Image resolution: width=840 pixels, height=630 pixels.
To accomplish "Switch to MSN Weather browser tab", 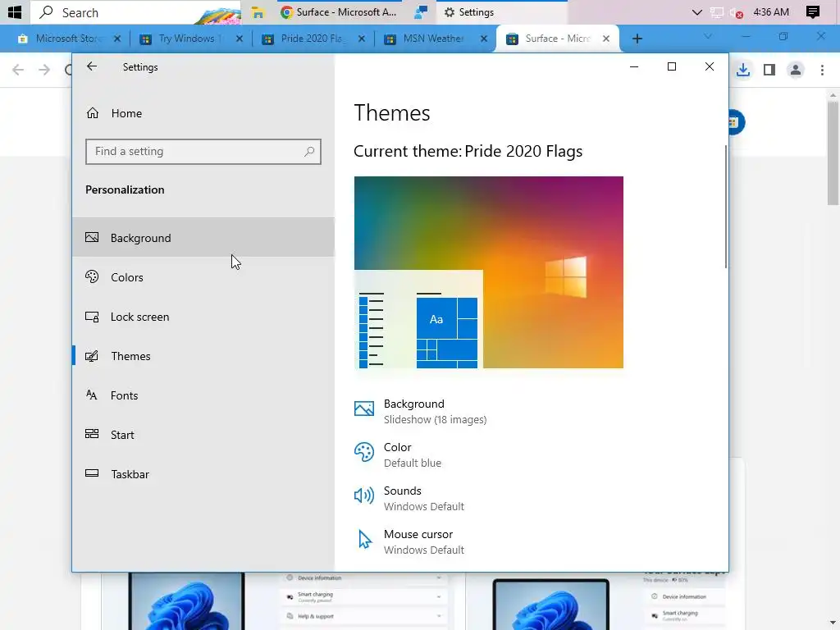I will pos(436,39).
